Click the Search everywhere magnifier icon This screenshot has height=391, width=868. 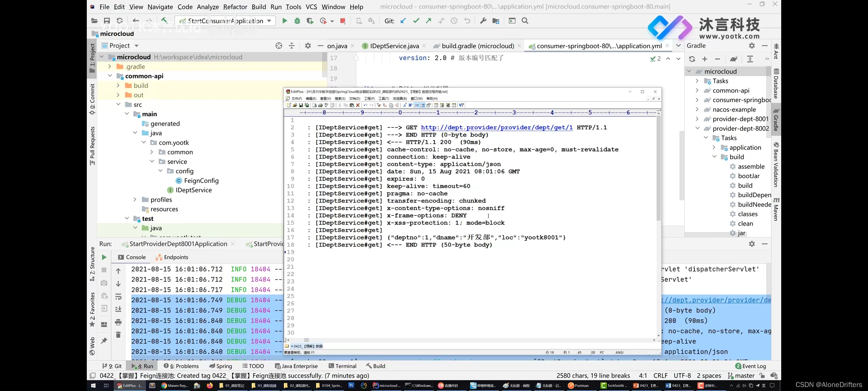pos(526,21)
